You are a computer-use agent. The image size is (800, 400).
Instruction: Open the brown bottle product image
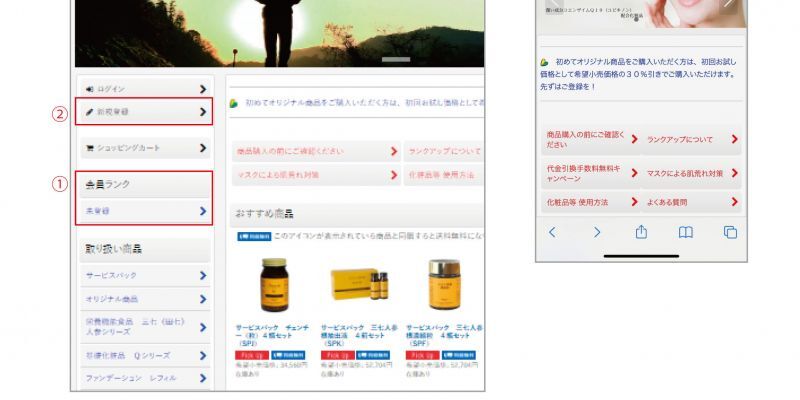coord(274,285)
